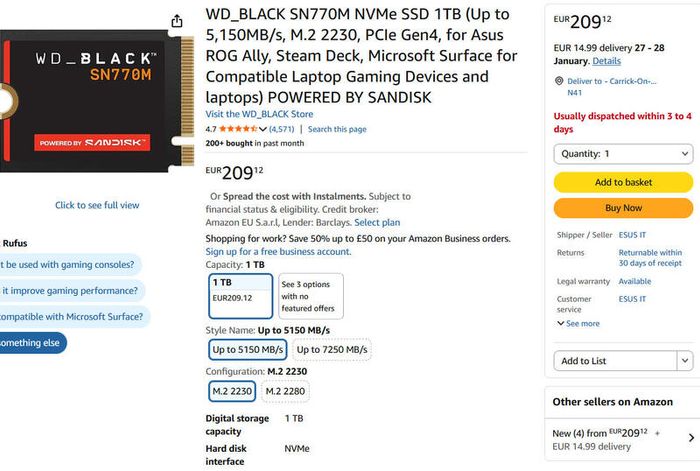Open the Quantity dropdown
700x471 pixels.
click(x=623, y=154)
